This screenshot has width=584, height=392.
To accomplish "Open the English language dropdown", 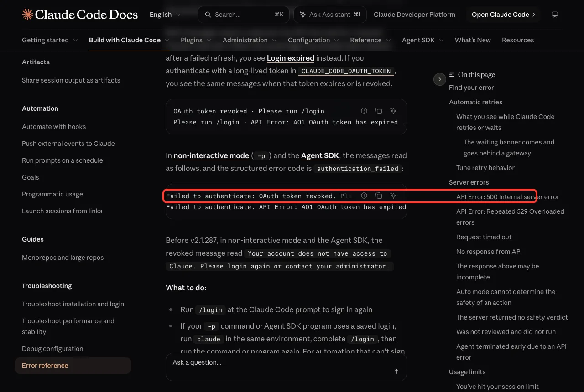I will tap(165, 15).
